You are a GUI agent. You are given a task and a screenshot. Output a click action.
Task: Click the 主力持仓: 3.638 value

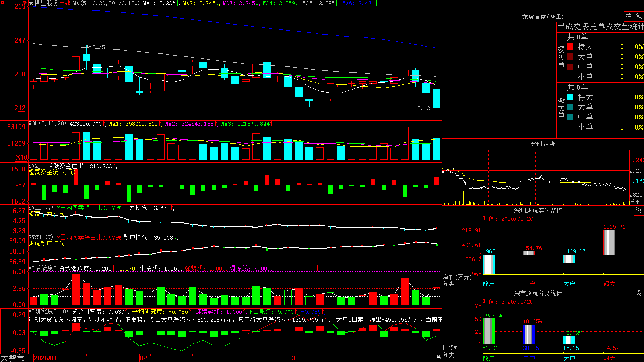pos(147,208)
